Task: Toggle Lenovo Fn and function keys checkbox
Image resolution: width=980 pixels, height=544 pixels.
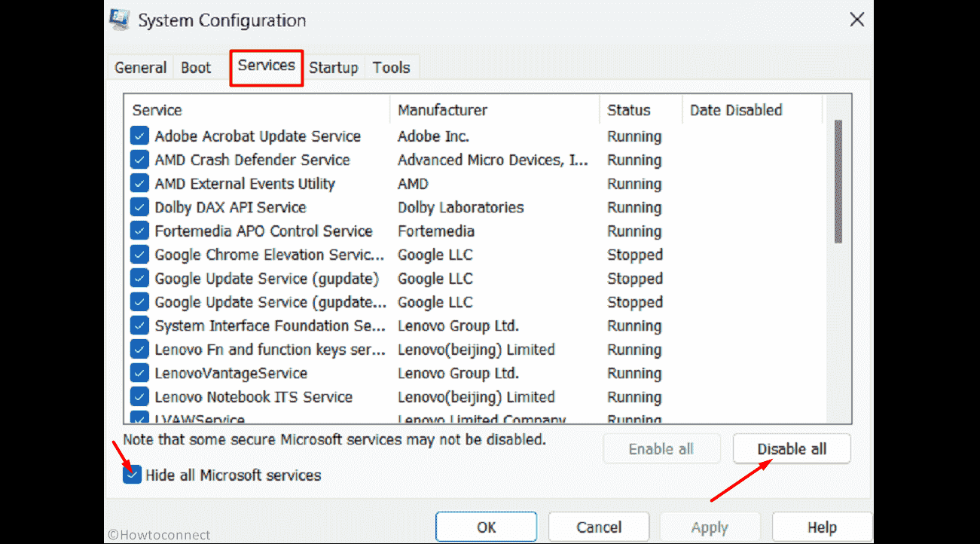Action: [139, 350]
